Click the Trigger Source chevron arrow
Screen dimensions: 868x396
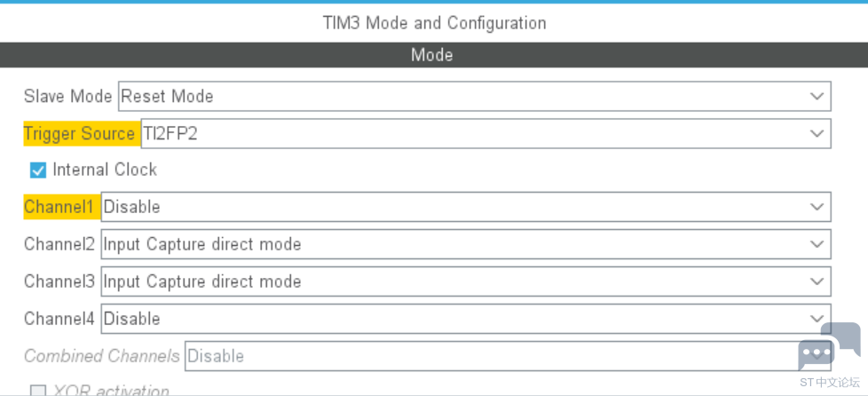point(817,133)
